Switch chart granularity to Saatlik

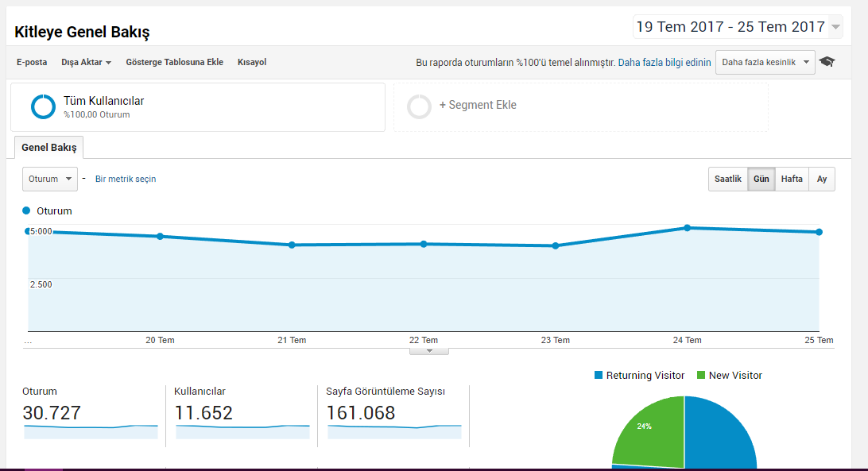(x=728, y=179)
